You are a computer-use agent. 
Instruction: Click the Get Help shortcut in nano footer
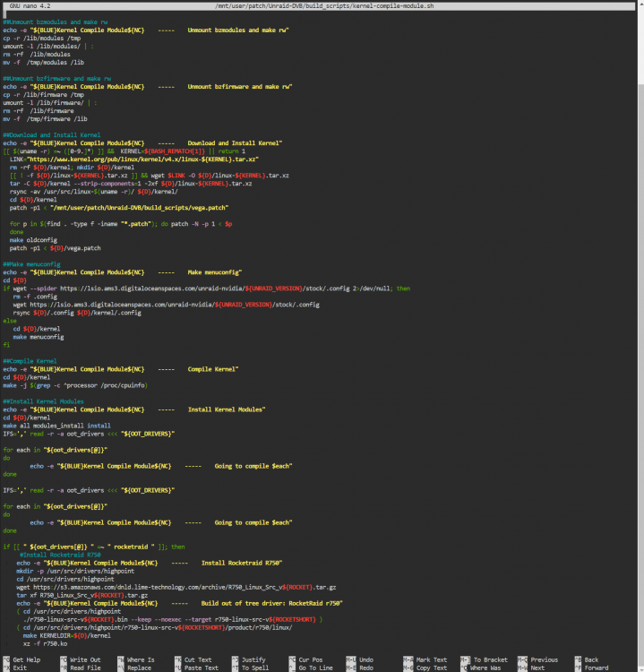[x=21, y=660]
